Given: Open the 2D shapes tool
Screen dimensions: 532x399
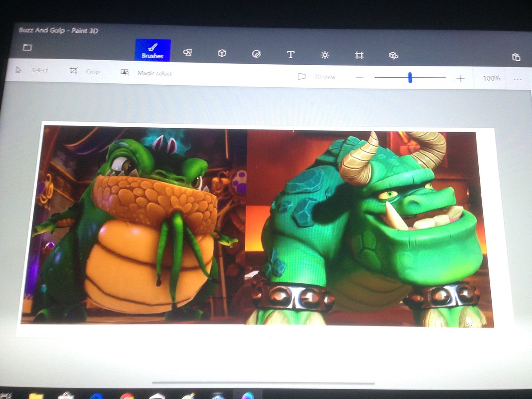Looking at the screenshot, I should tap(188, 52).
